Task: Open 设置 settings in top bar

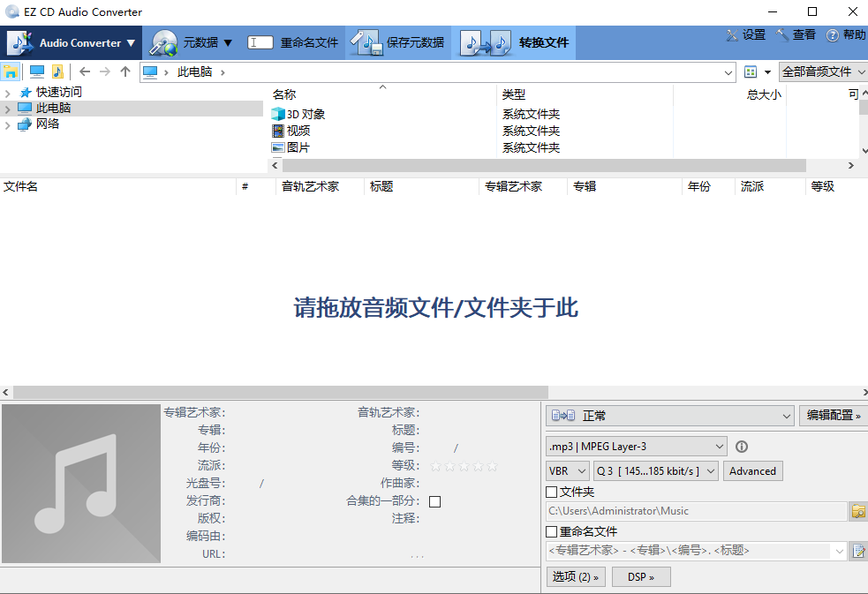Action: click(x=746, y=34)
